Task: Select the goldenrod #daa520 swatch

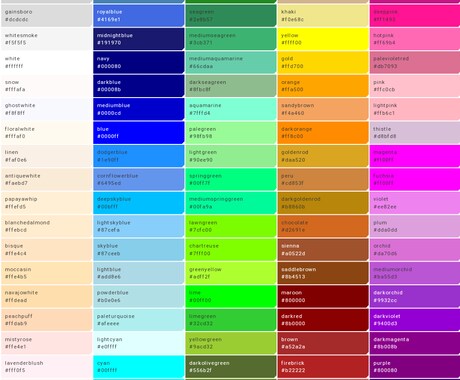Action: (323, 156)
